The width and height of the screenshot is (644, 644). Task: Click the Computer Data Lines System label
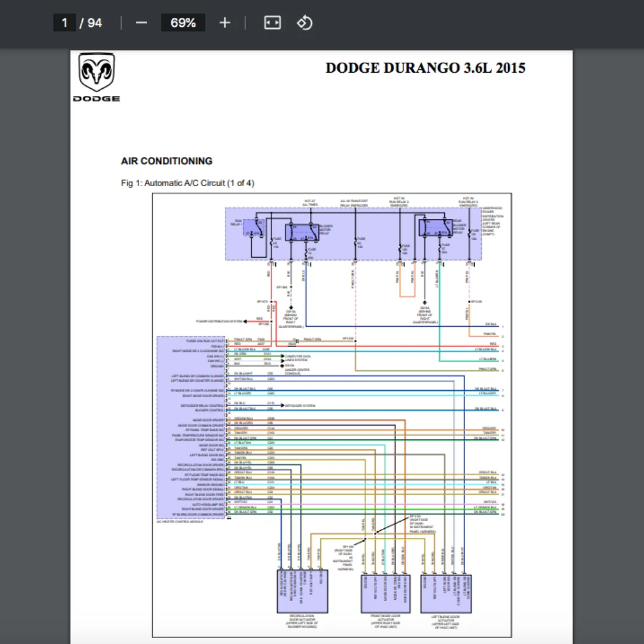tap(298, 357)
